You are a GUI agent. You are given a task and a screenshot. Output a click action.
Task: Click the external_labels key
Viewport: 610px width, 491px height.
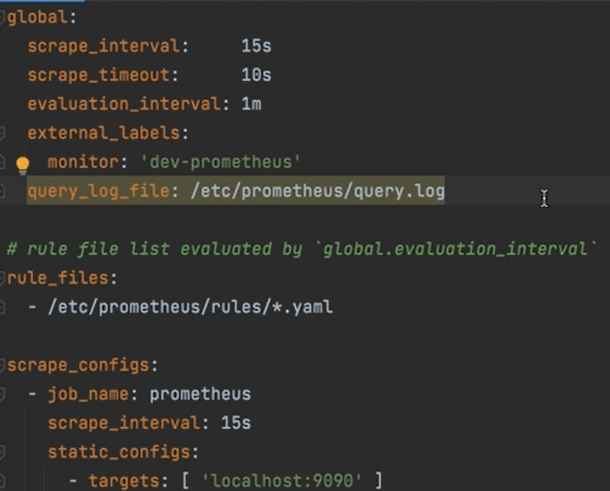[x=103, y=133]
